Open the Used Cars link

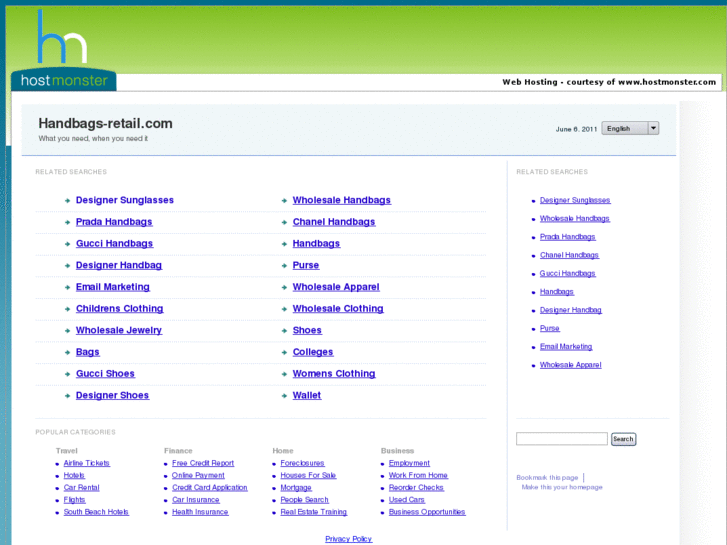[407, 500]
